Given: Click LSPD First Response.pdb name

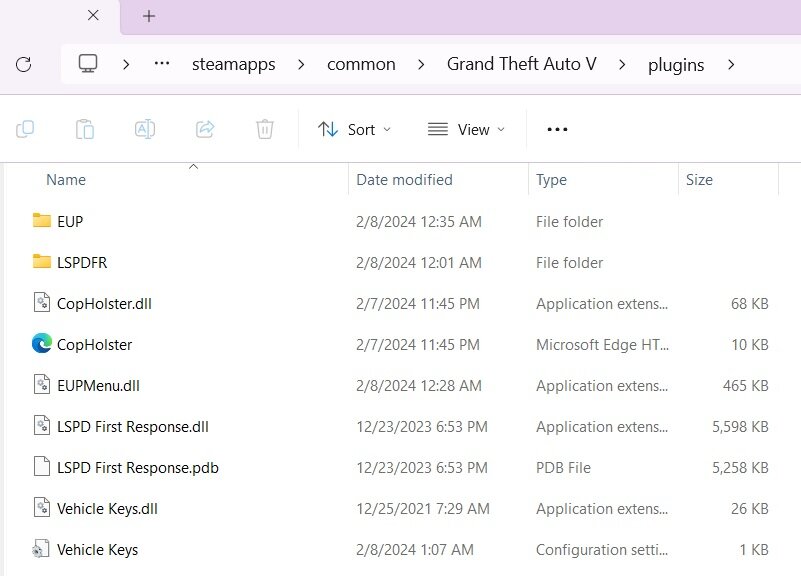Looking at the screenshot, I should coord(138,468).
